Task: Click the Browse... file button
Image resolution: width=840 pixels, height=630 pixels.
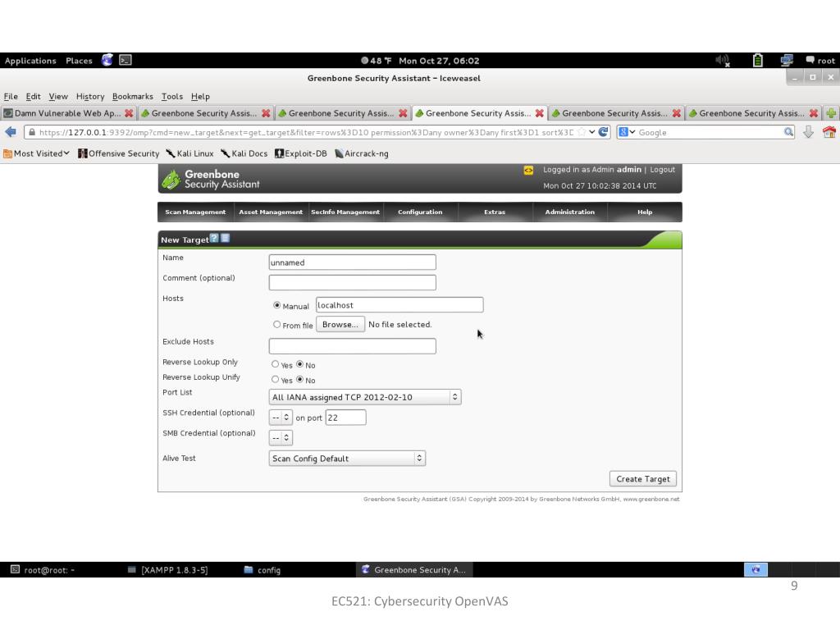Action: (340, 324)
